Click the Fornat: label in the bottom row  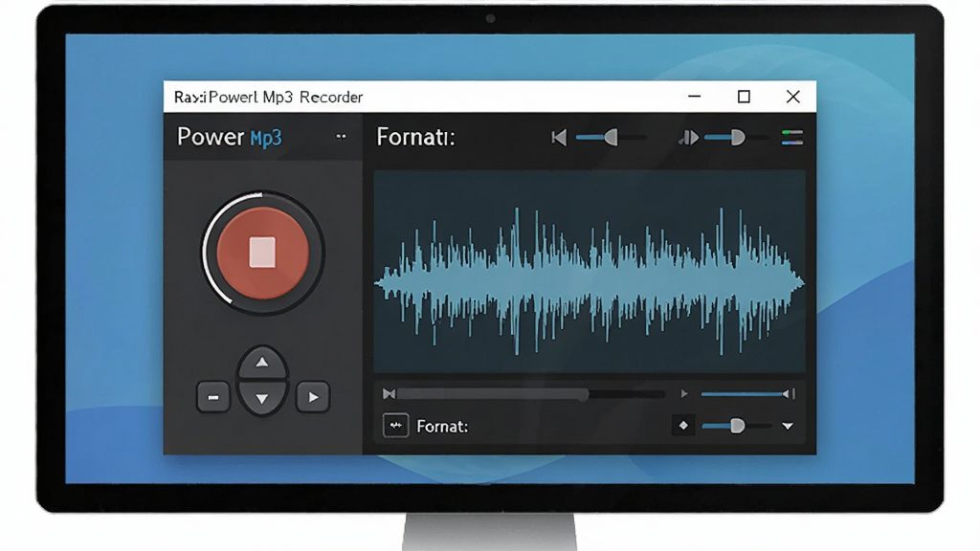click(442, 426)
